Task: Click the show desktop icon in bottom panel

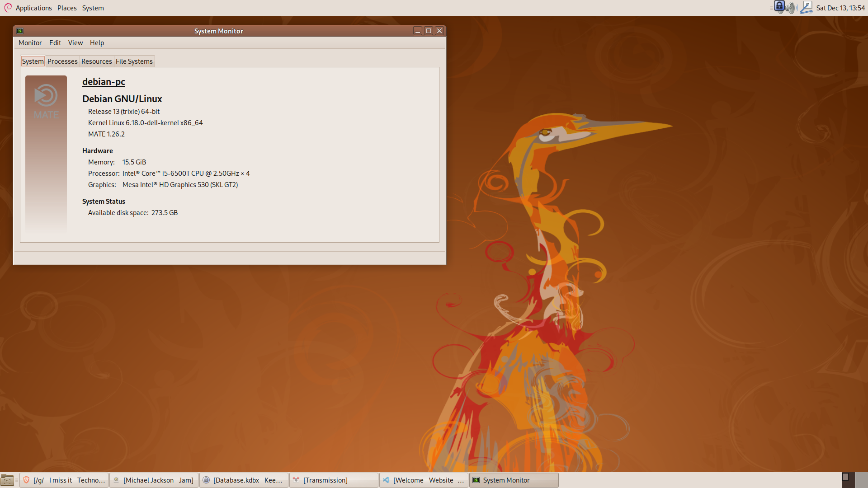Action: point(7,480)
